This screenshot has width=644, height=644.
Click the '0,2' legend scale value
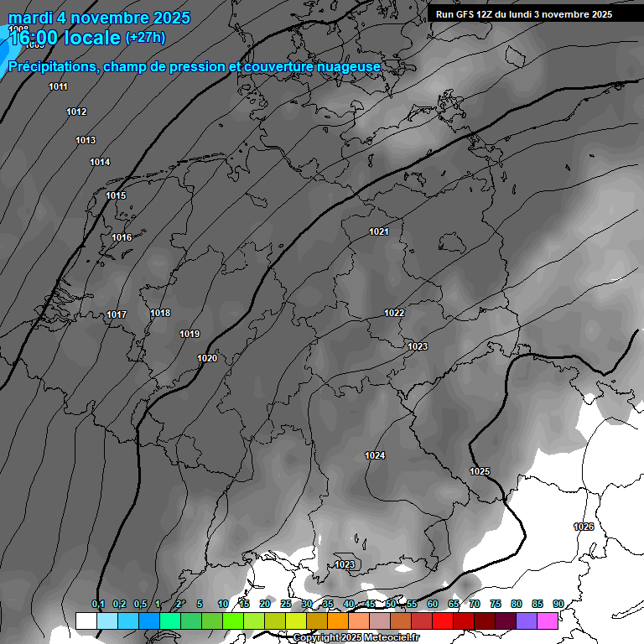[x=120, y=604]
